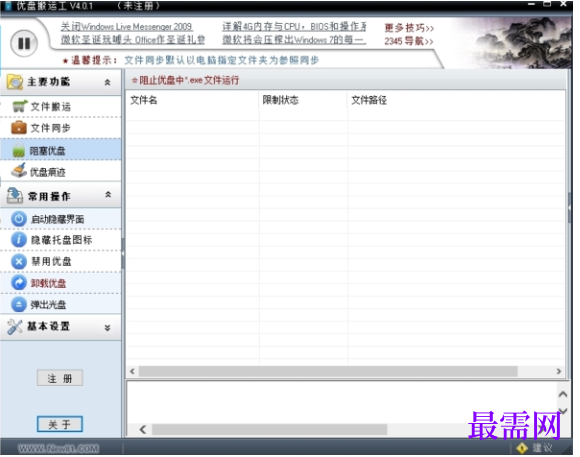
Task: Click the 主要功能 folder icon
Action: click(15, 82)
